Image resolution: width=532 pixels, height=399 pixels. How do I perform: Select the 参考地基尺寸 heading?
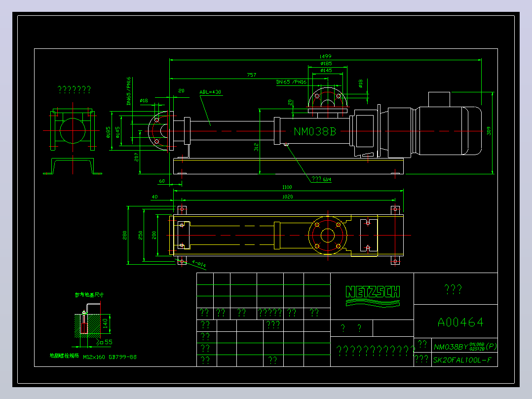click(89, 295)
